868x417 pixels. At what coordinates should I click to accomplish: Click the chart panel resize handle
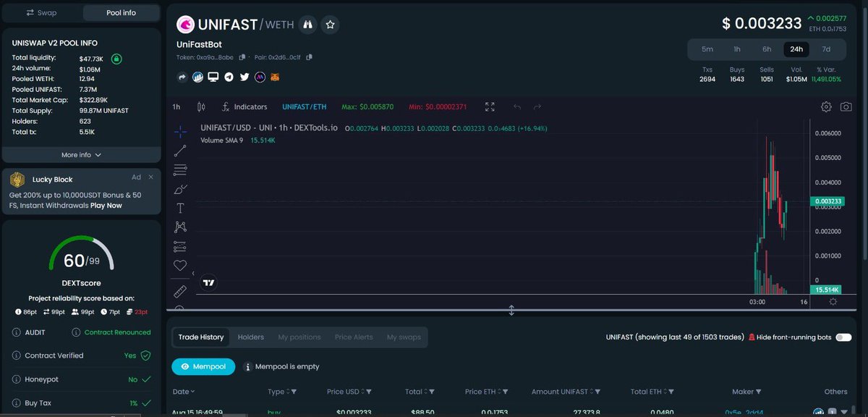coord(511,310)
